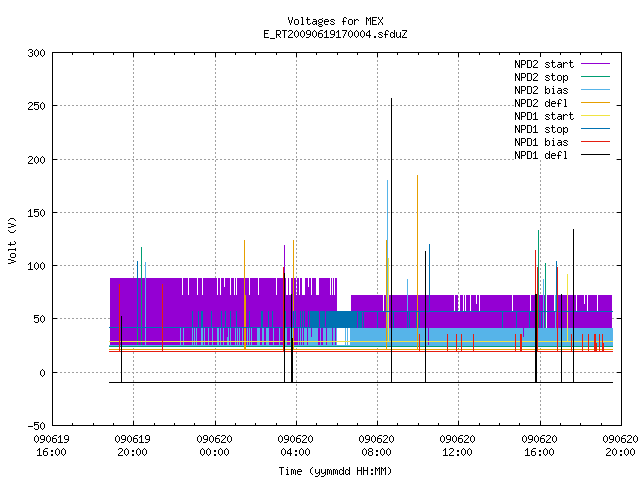Click the 150 y-axis tick label
This screenshot has width=640, height=480.
36,213
